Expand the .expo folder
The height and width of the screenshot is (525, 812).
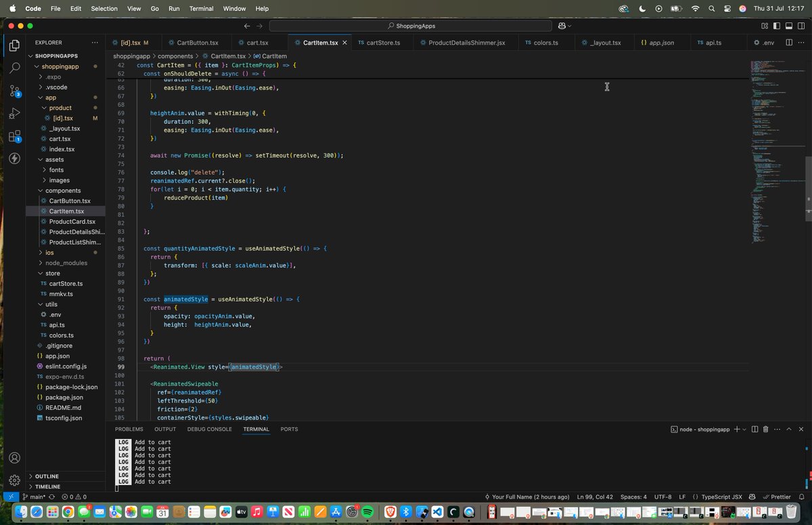54,76
